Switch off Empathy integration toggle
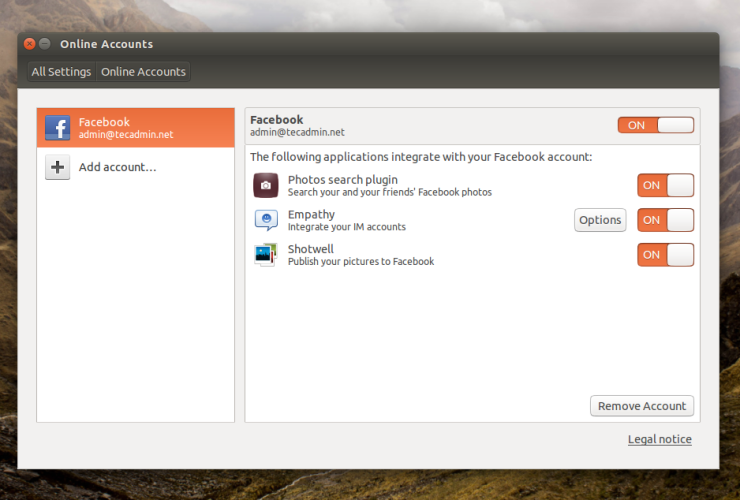Viewport: 740px width, 500px height. pos(665,220)
